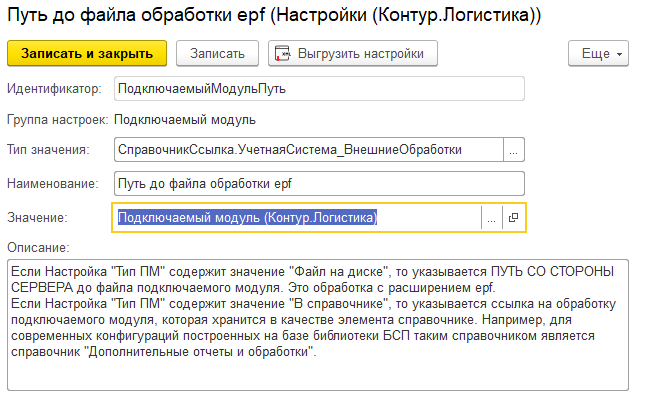
Task: Click the Подключаемый модуль group value text
Action: [185, 120]
